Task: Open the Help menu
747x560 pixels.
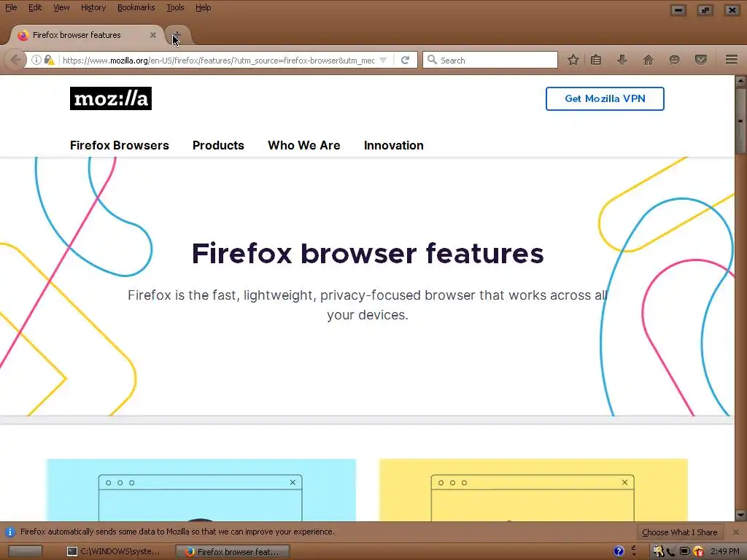Action: pos(204,7)
